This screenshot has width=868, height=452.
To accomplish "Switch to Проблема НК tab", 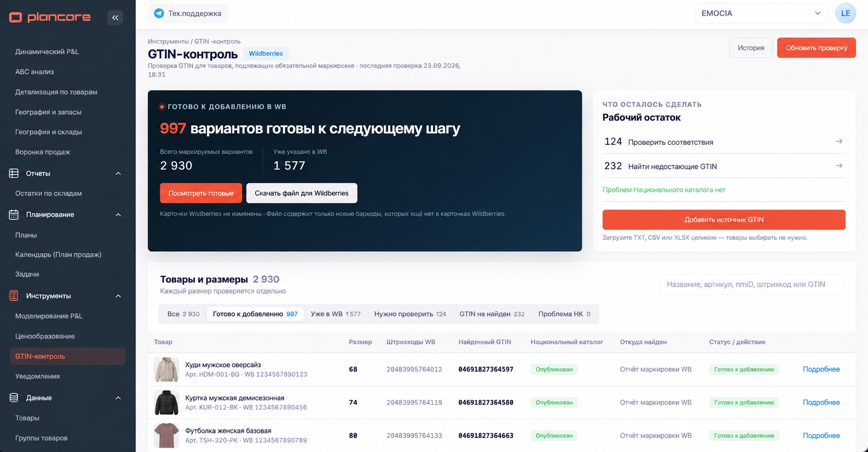I will [x=564, y=314].
